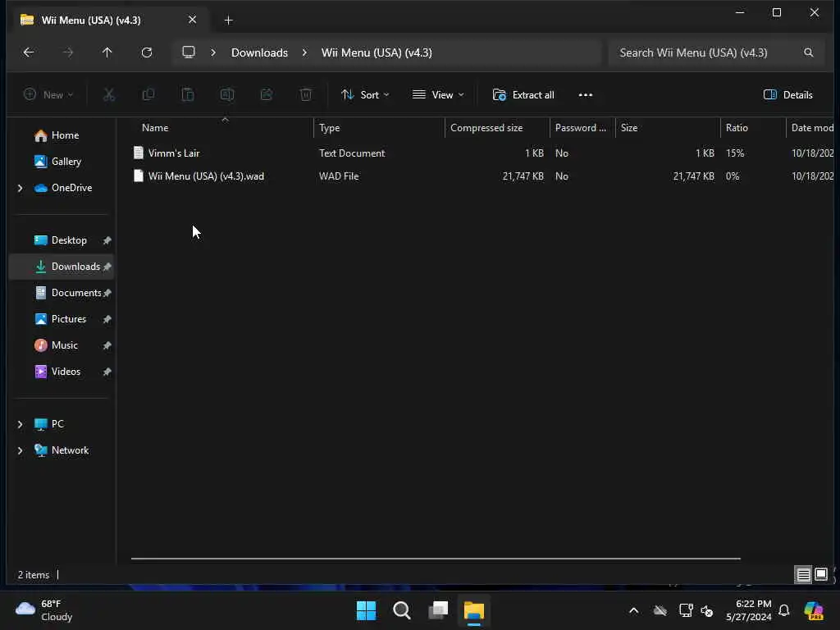Image resolution: width=840 pixels, height=630 pixels.
Task: Click Wii Menu (USA) (v4.3) breadcrumb
Action: click(377, 52)
